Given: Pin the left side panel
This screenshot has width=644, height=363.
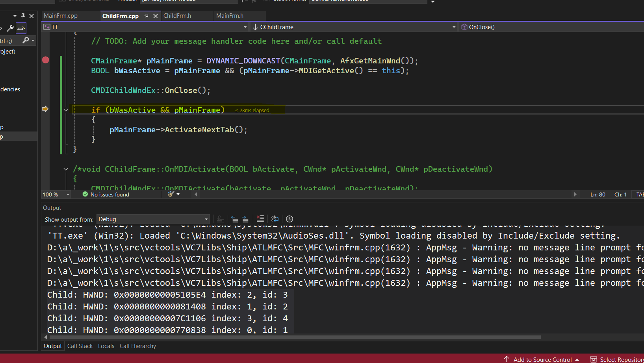Looking at the screenshot, I should pyautogui.click(x=23, y=16).
